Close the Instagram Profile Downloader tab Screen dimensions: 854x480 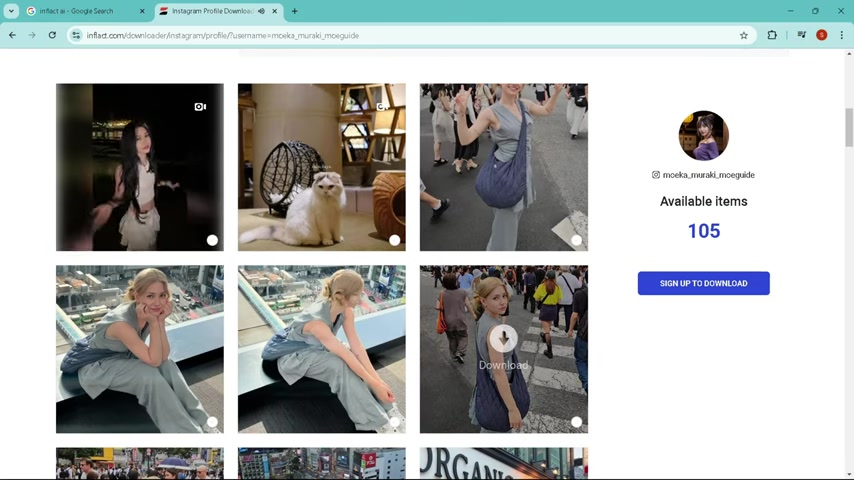tap(274, 11)
